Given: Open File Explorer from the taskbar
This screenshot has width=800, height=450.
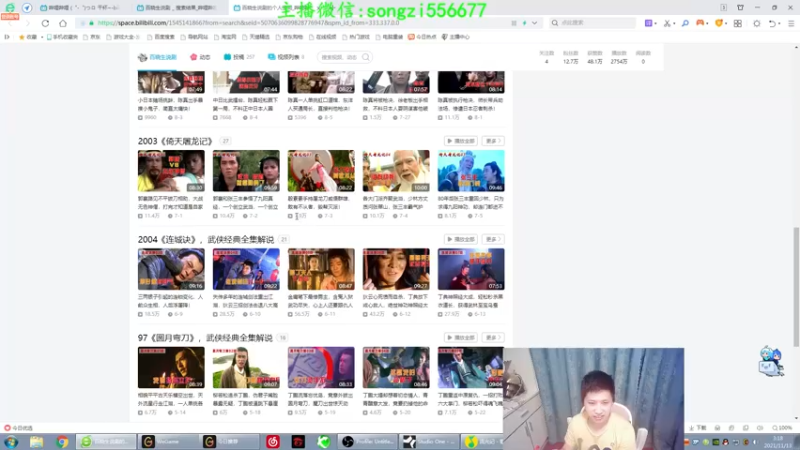Looking at the screenshot, I should pos(36,441).
